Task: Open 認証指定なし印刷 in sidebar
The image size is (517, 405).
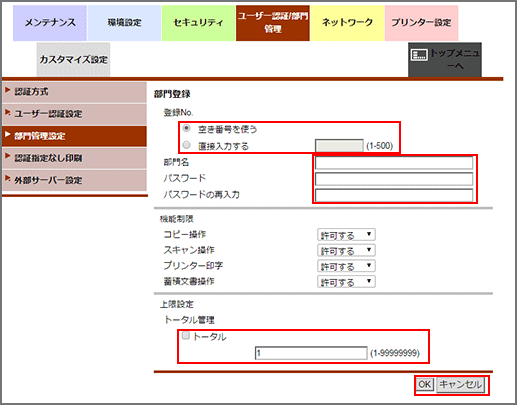Action: click(x=74, y=158)
